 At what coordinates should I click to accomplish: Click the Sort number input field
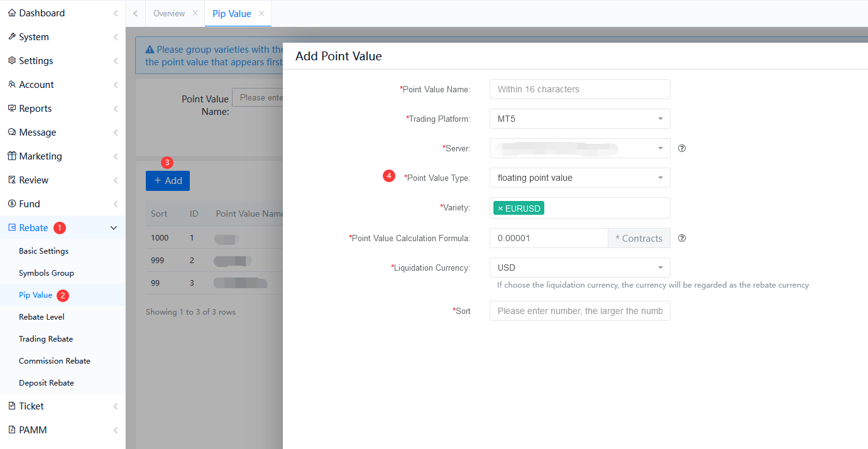pyautogui.click(x=580, y=311)
